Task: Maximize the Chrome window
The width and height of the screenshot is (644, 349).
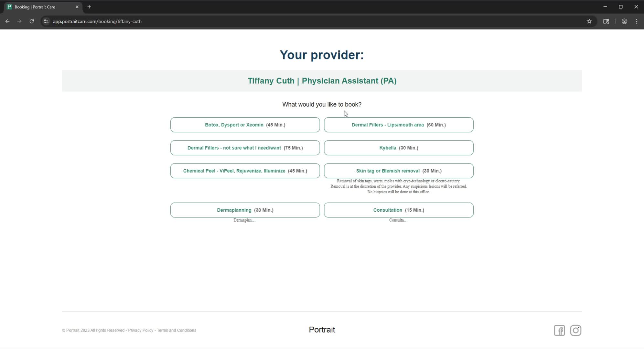Action: (621, 7)
